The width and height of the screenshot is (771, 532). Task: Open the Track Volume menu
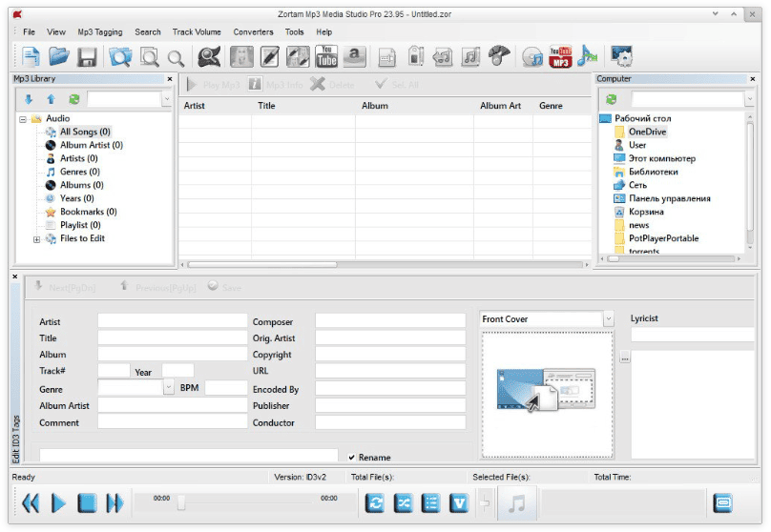197,31
